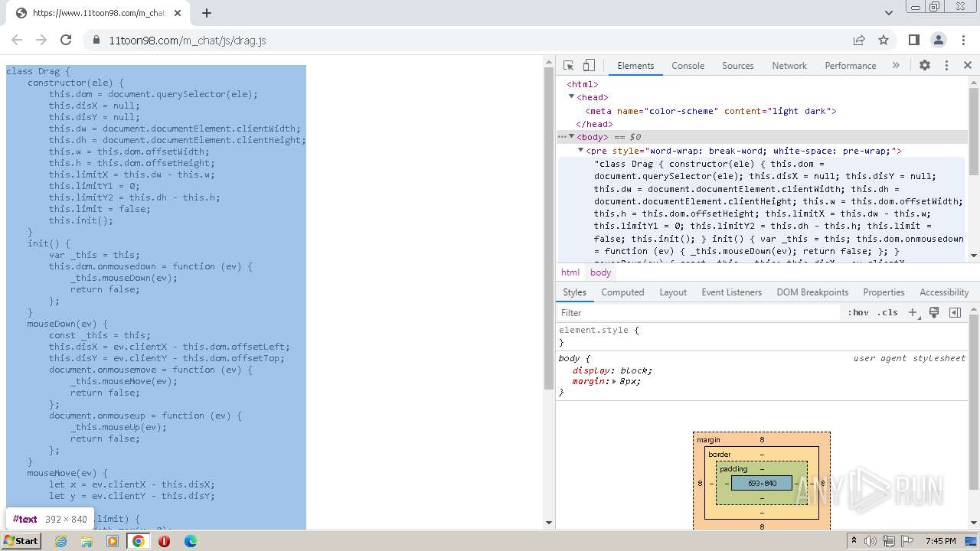Toggle the :hov element state panel
The width and height of the screenshot is (980, 551).
tap(858, 312)
